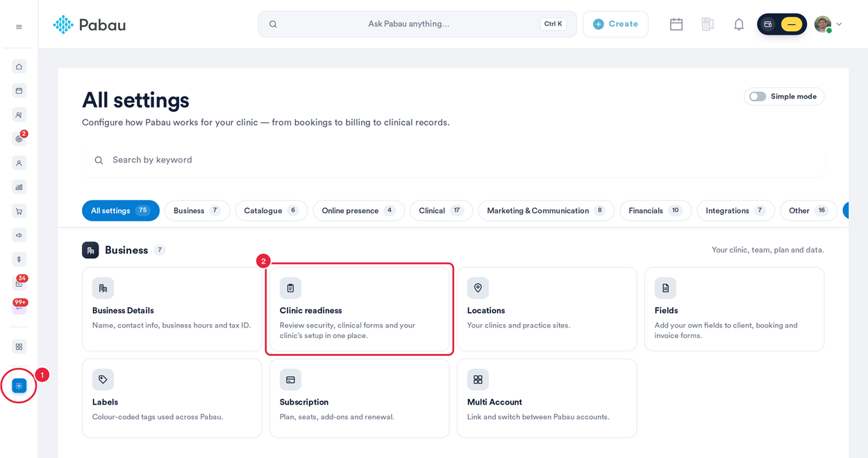Open the Marketing & Communication tab
The height and width of the screenshot is (458, 868).
click(546, 211)
